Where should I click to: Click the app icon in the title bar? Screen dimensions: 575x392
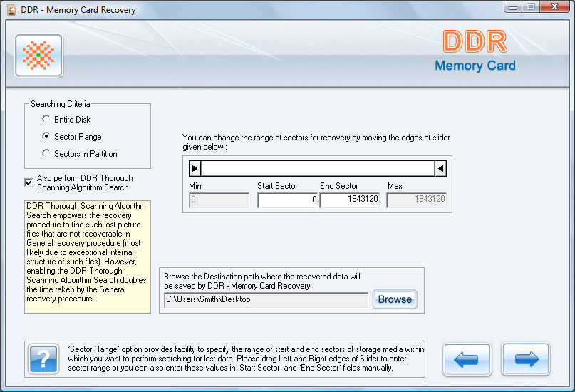tap(11, 10)
